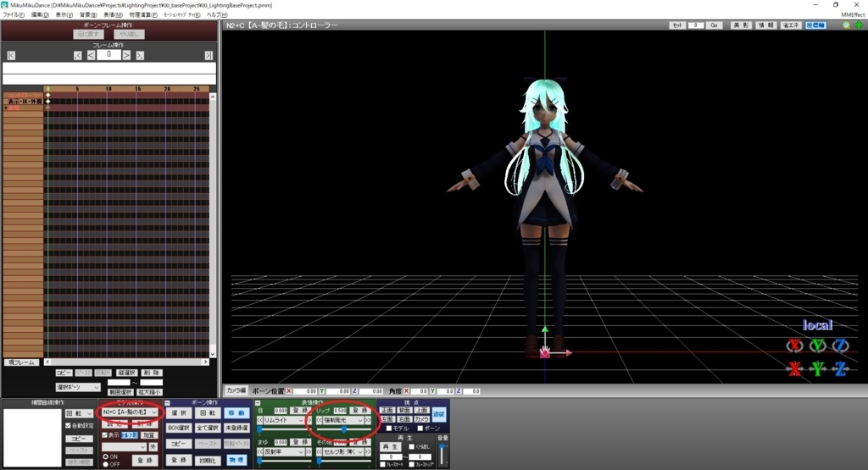Click the upper green Y rotation icon

click(818, 346)
